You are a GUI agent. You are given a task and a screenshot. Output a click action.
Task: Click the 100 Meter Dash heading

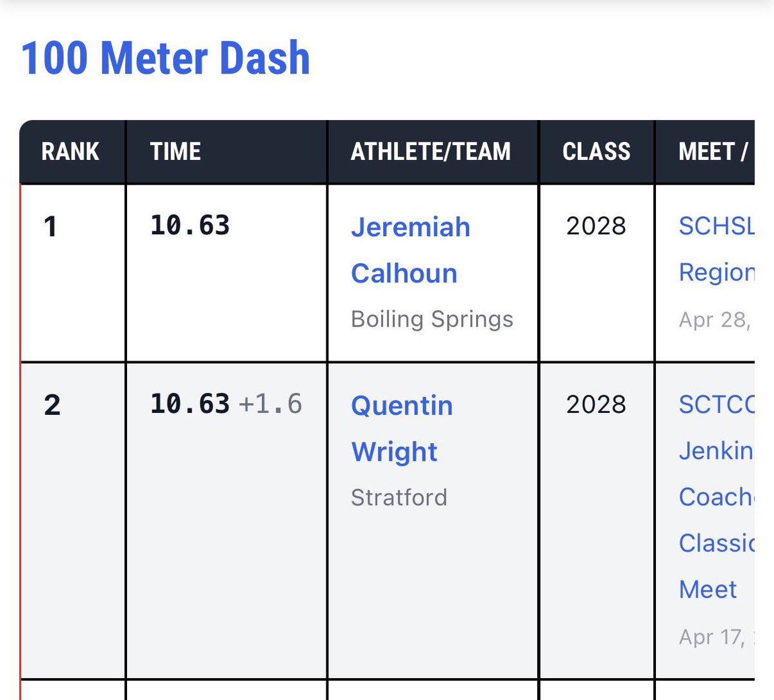click(166, 58)
